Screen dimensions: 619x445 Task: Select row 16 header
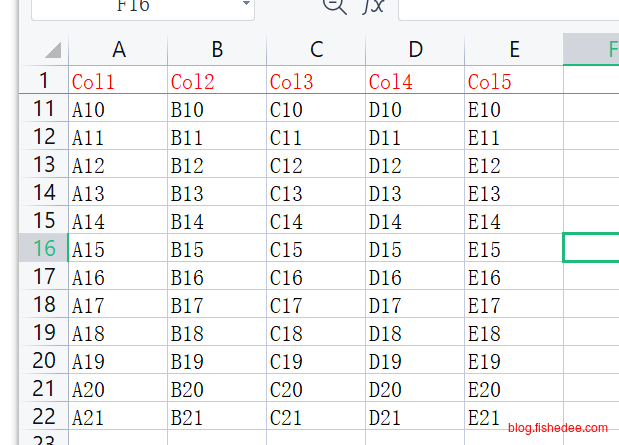[x=44, y=249]
